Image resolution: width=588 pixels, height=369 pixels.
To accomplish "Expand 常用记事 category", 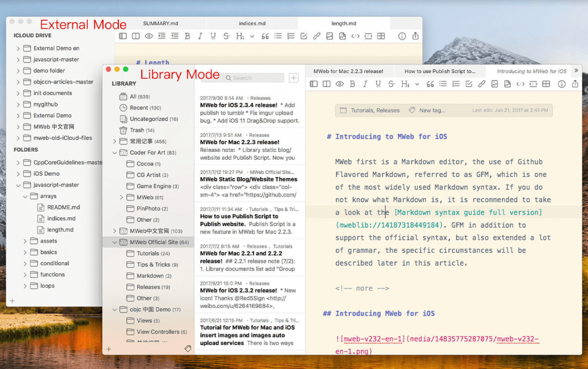I will pos(115,141).
